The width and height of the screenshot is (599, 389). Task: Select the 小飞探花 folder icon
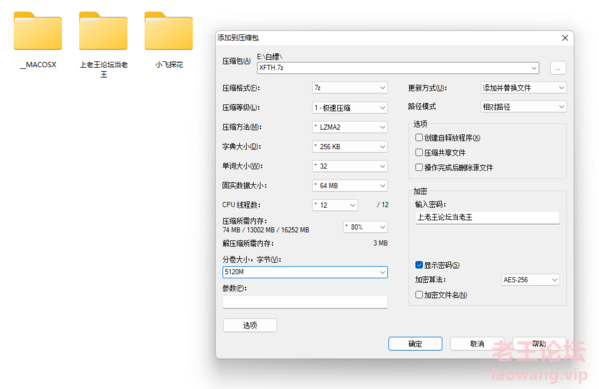[x=168, y=31]
